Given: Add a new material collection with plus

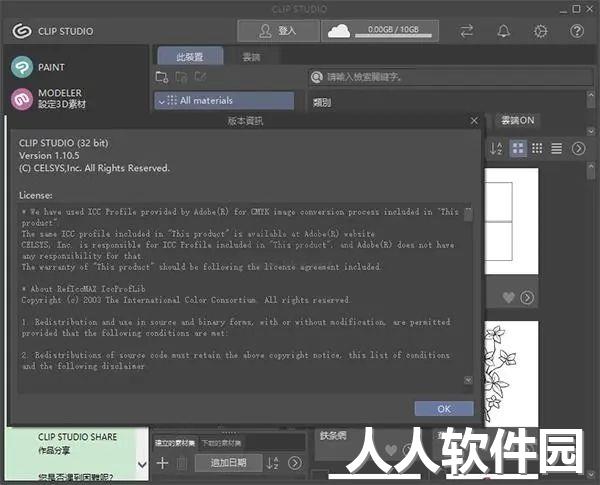Looking at the screenshot, I should coord(162,463).
